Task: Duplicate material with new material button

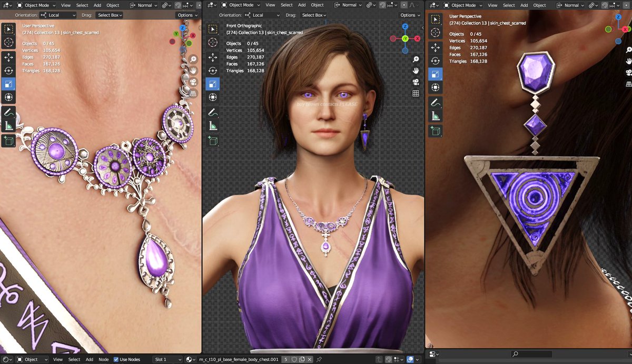Action: click(x=302, y=359)
